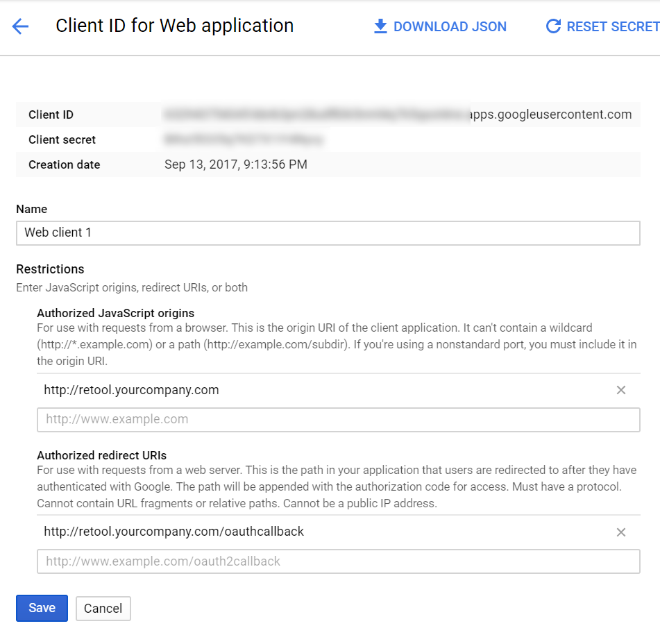This screenshot has height=644, width=660.
Task: Click the blurred Client secret value
Action: coord(244,139)
